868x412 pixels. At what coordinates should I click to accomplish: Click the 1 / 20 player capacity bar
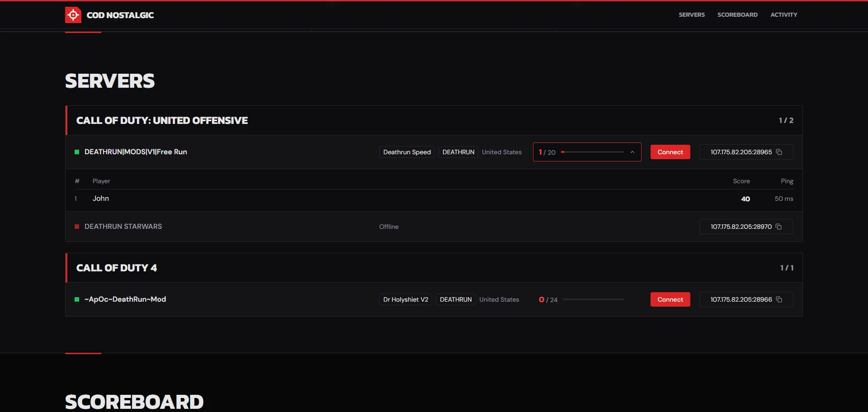click(592, 152)
